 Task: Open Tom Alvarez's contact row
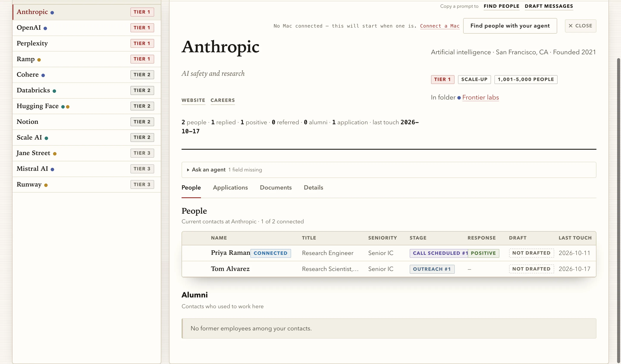point(389,269)
